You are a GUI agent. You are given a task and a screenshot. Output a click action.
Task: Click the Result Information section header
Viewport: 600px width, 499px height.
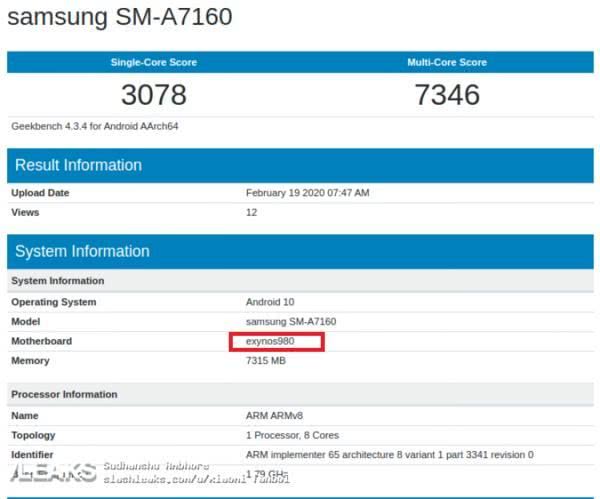[x=300, y=165]
